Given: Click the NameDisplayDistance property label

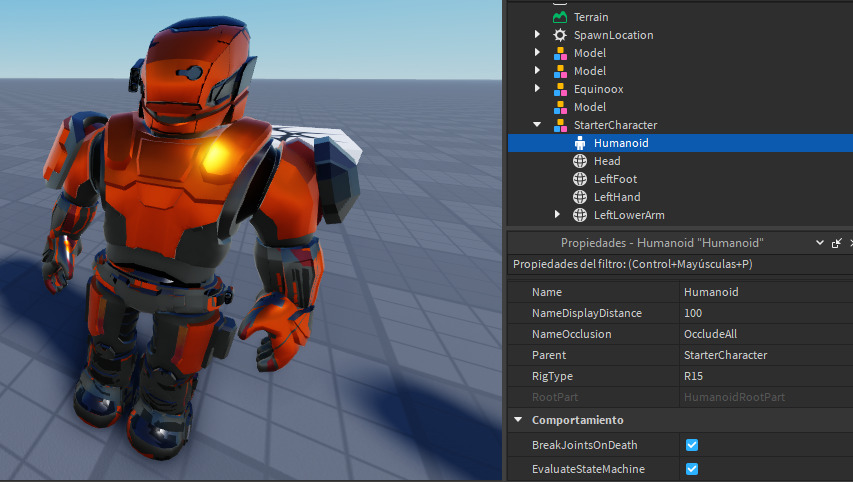Looking at the screenshot, I should [586, 313].
